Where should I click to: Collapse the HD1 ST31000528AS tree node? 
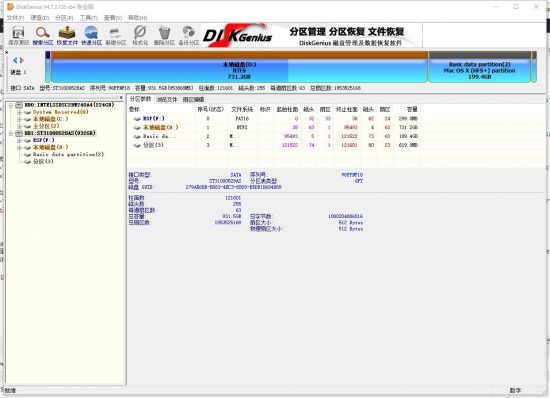tap(11, 133)
